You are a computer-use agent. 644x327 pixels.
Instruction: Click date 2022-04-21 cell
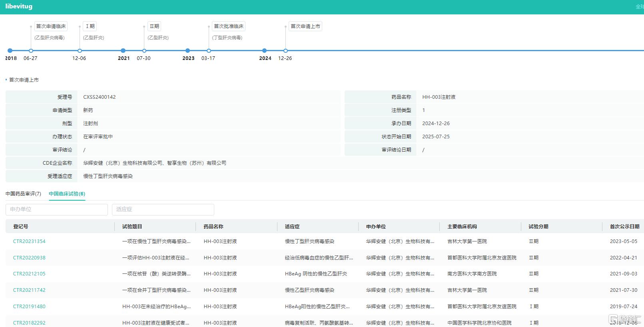624,258
